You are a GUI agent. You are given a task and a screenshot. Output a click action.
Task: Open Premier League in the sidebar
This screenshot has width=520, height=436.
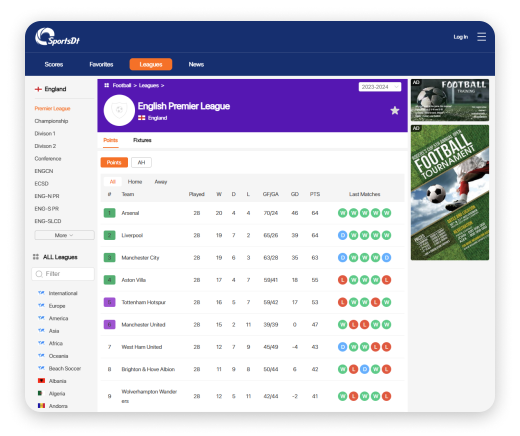52,108
